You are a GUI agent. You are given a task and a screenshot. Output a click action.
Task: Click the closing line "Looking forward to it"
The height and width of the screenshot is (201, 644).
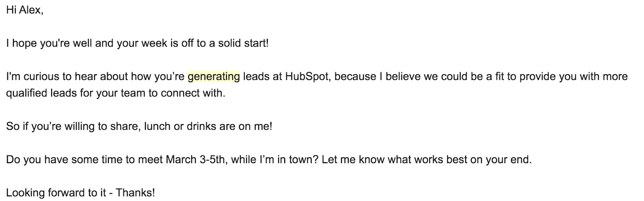[57, 193]
